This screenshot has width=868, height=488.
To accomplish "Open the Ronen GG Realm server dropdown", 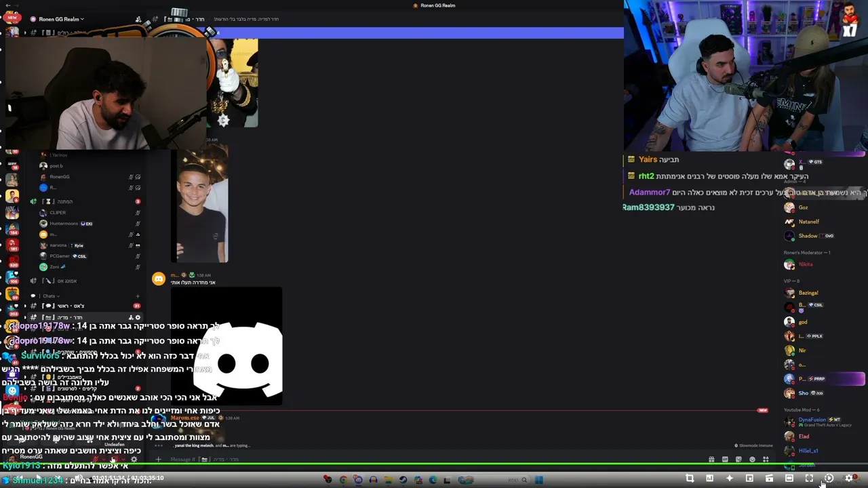I will click(61, 19).
